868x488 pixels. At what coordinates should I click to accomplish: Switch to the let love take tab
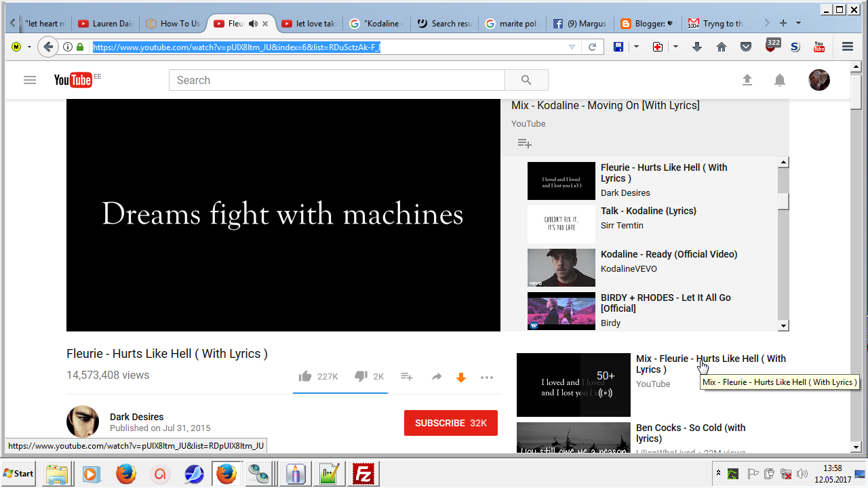click(309, 24)
